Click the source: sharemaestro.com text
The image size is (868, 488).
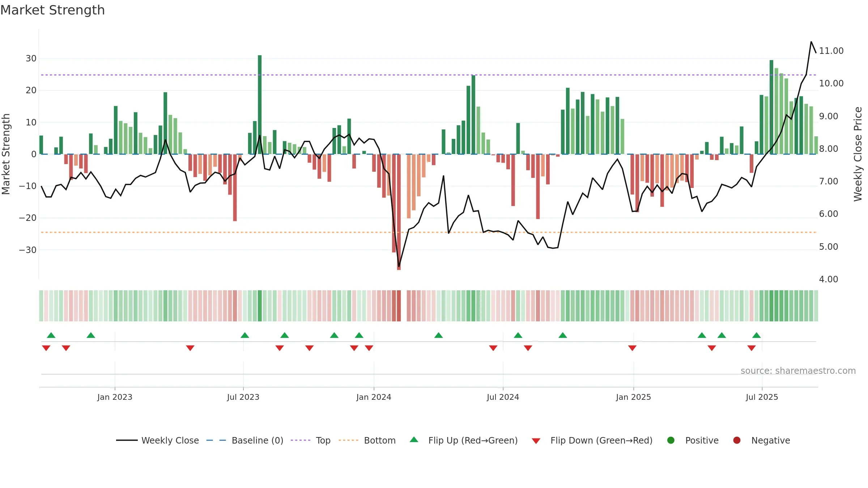[x=798, y=371]
